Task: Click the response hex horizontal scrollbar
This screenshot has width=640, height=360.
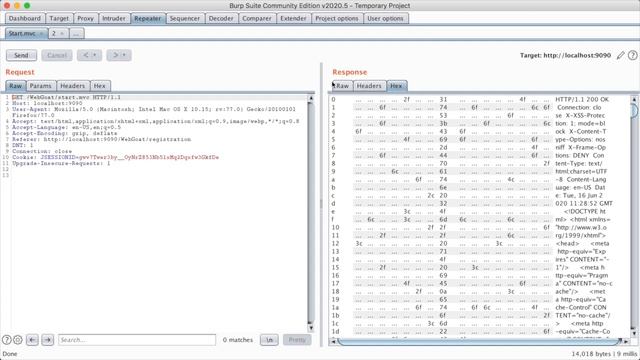Action: tap(480, 341)
